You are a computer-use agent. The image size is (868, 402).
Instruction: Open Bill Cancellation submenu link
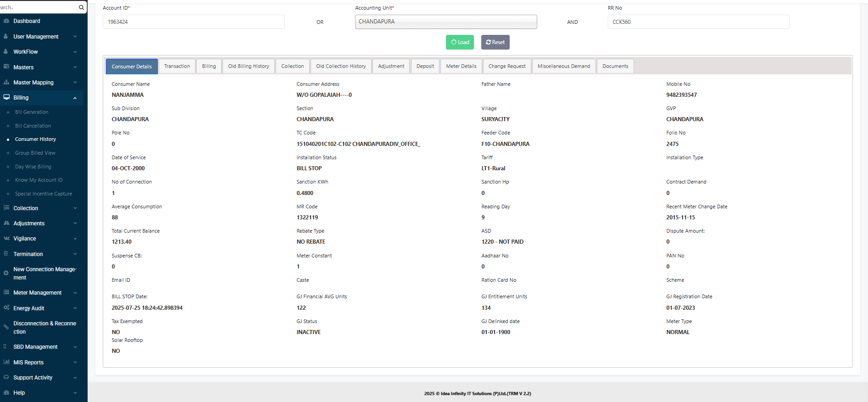coord(33,126)
